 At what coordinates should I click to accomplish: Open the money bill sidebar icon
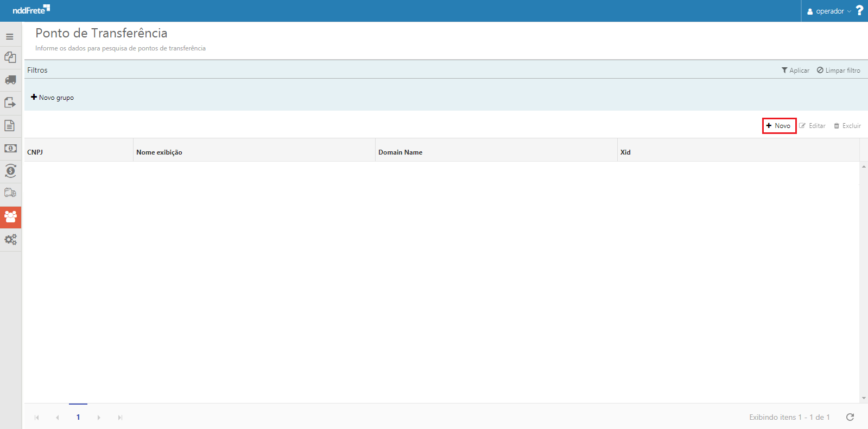(x=10, y=148)
